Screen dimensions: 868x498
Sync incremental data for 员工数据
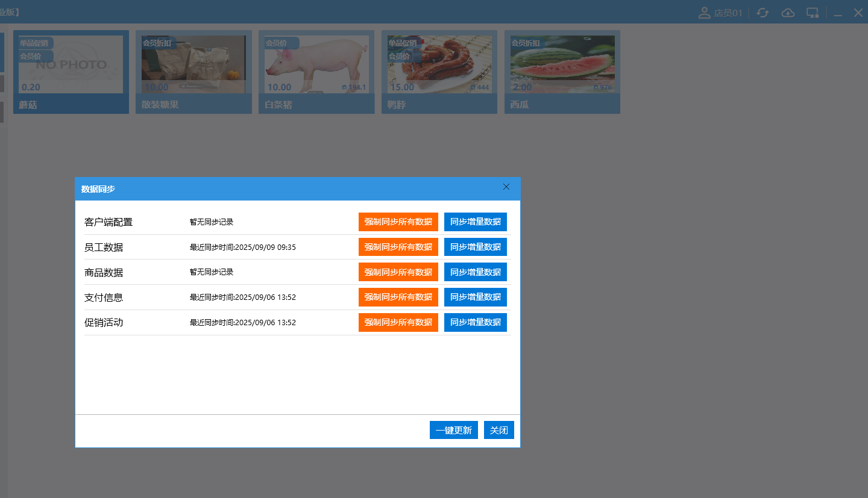click(x=475, y=247)
